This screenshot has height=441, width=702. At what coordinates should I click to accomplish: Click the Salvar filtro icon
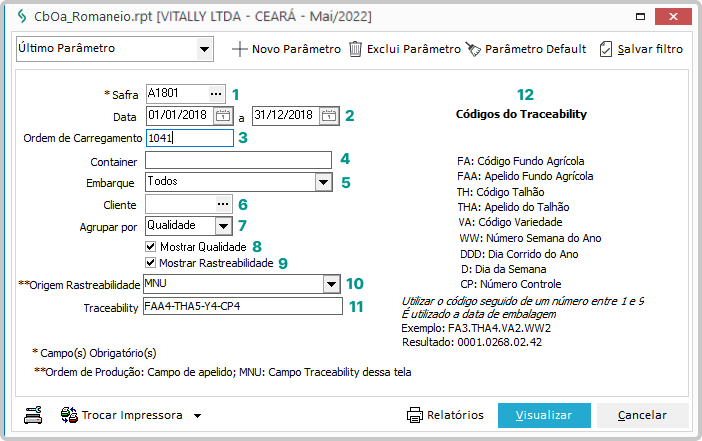606,49
